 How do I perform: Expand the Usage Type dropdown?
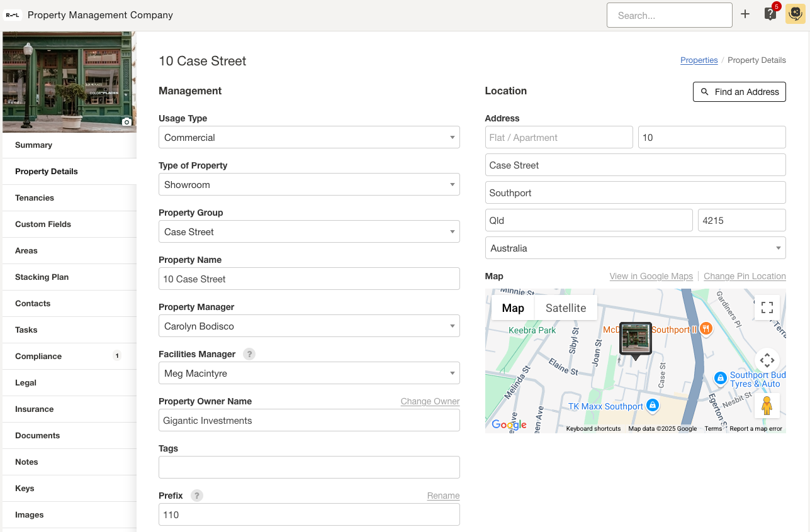[x=309, y=138]
